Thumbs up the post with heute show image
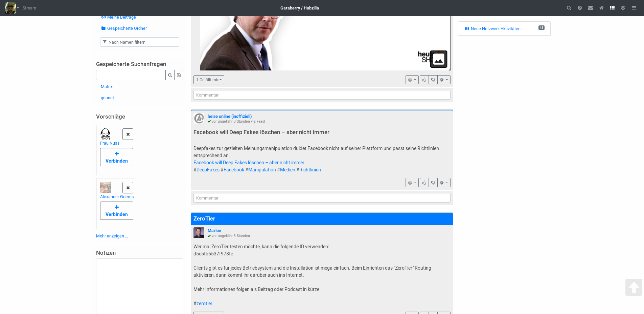Viewport: 644px width, 314px height. 424,80
